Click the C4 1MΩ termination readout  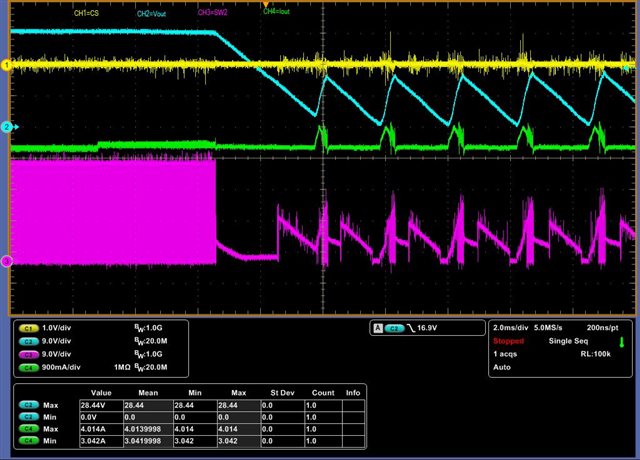click(122, 367)
